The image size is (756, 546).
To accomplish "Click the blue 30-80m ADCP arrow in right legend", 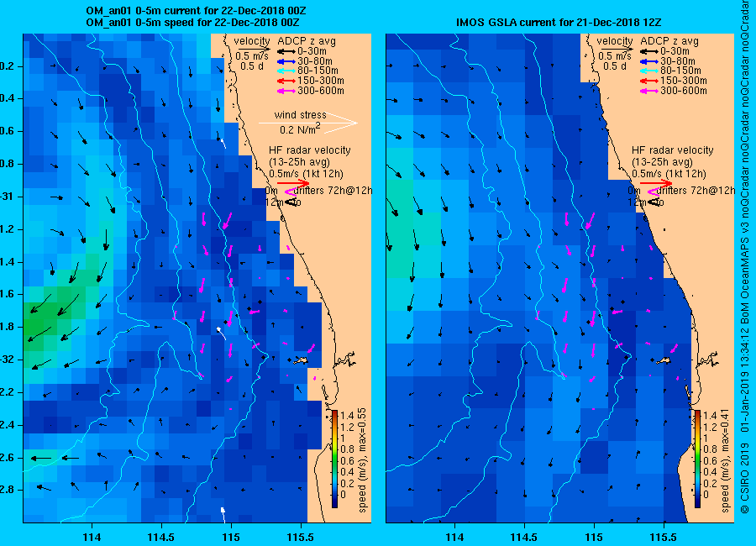I will point(649,61).
